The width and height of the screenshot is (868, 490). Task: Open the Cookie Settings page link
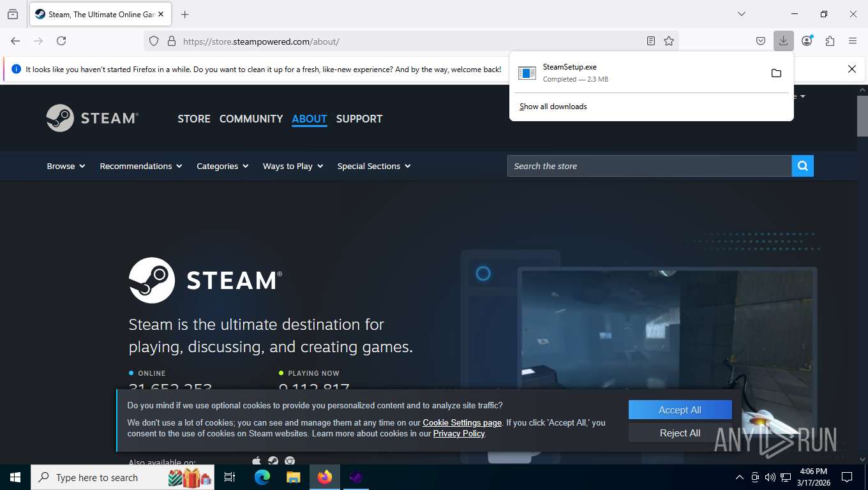point(462,422)
